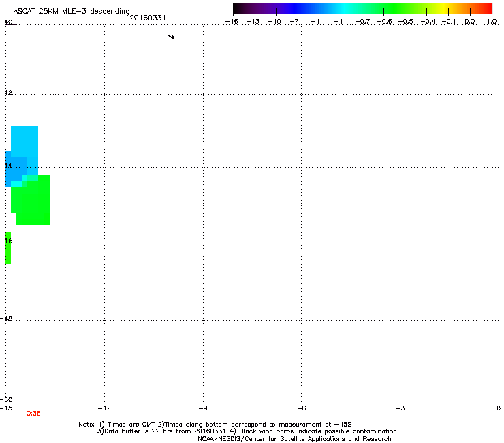Click the color scale label '-13'

tap(253, 22)
